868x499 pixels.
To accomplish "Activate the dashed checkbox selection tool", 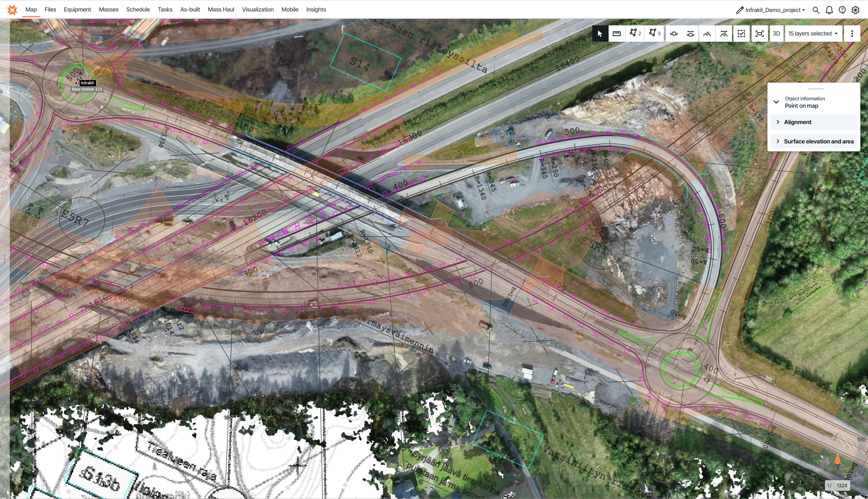I will pos(741,34).
